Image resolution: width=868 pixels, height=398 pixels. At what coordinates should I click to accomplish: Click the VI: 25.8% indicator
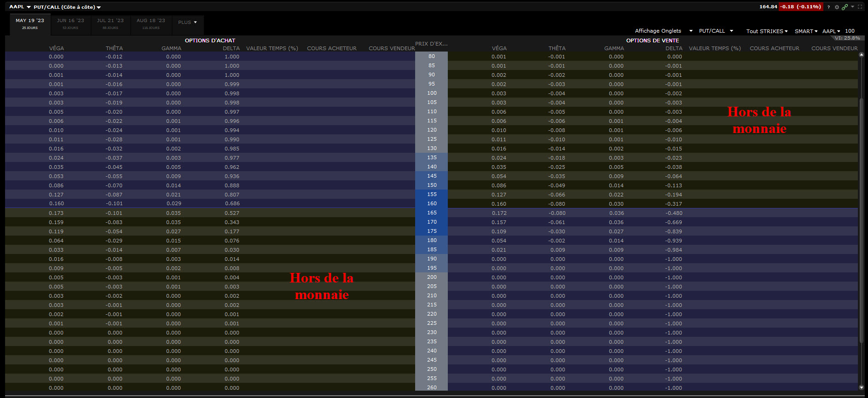coord(847,38)
